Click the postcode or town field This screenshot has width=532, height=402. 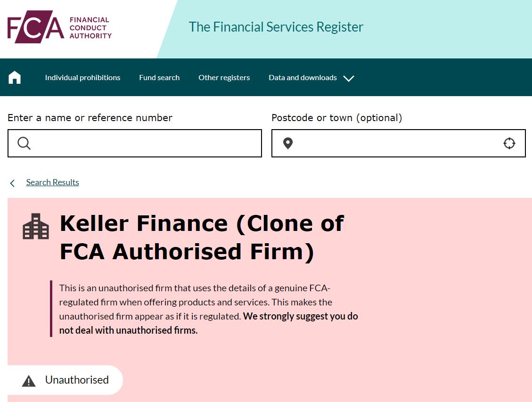(x=399, y=143)
